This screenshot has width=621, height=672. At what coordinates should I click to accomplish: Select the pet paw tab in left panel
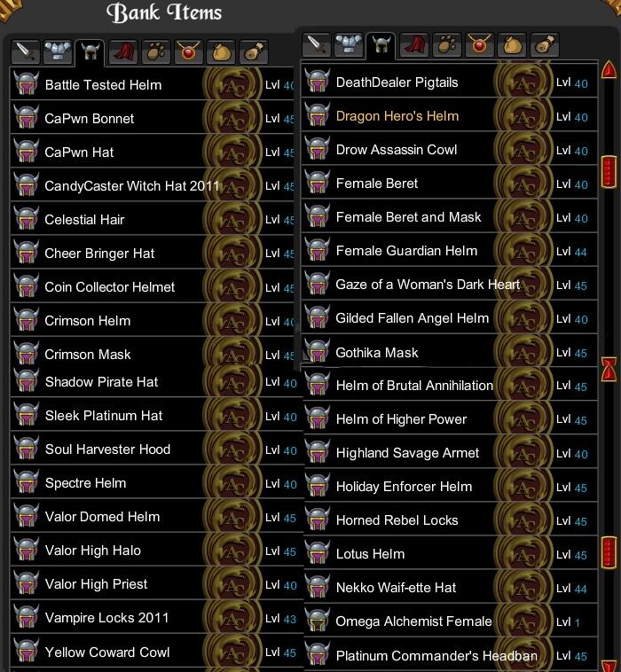tap(155, 52)
